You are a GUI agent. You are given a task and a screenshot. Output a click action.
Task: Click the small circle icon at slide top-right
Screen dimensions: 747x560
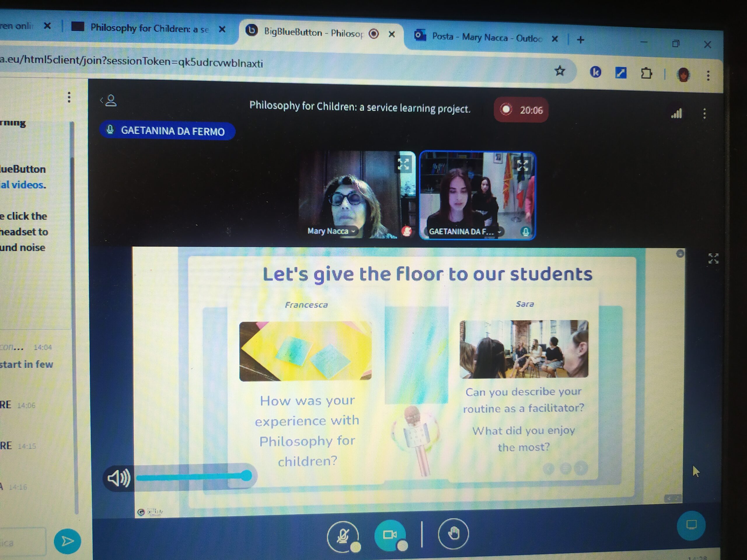click(x=680, y=253)
